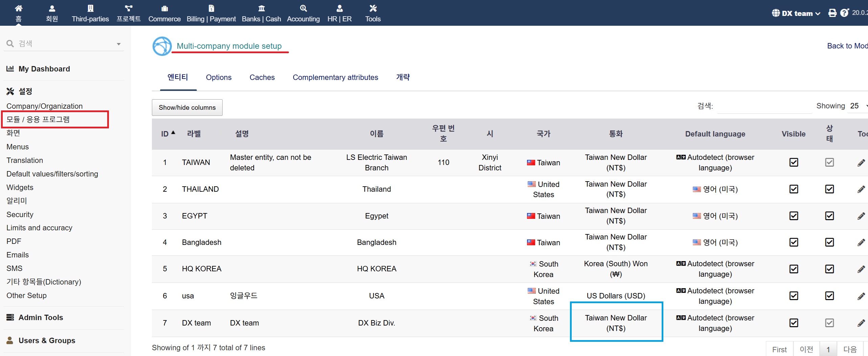Click the Accounting magnifier icon
The image size is (868, 356).
pos(303,8)
